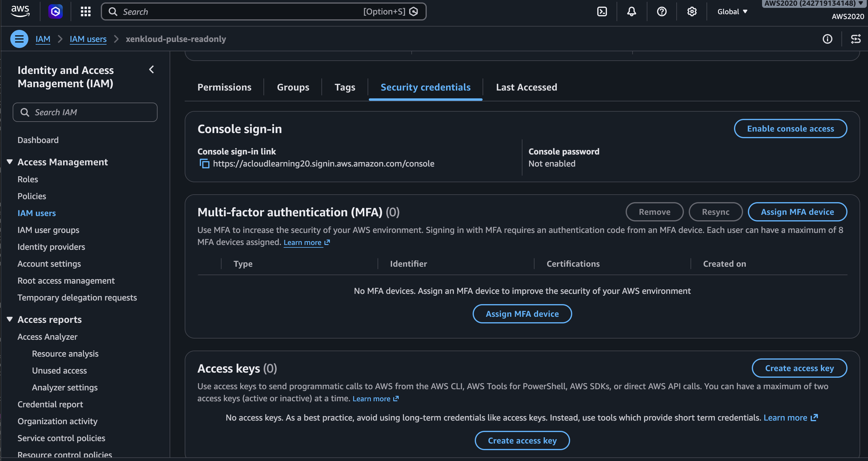
Task: Click the Identifier column header
Action: [x=408, y=264]
